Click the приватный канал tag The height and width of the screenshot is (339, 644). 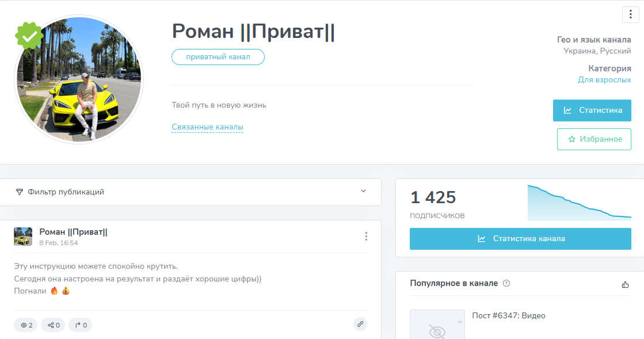point(218,57)
